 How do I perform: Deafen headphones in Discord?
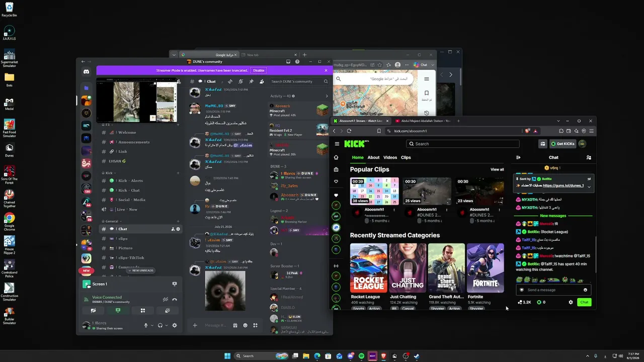coord(160,325)
